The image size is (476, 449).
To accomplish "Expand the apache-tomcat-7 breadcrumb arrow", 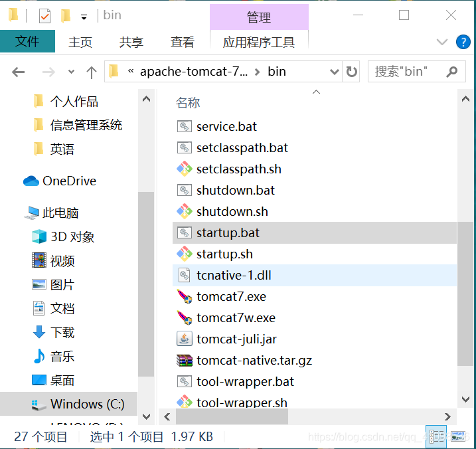I will coord(258,72).
